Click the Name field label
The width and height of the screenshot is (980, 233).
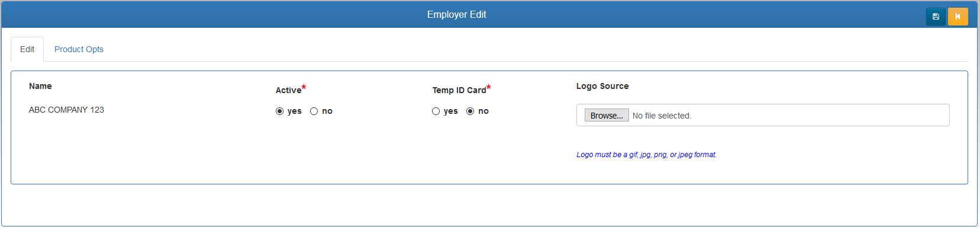pos(40,86)
